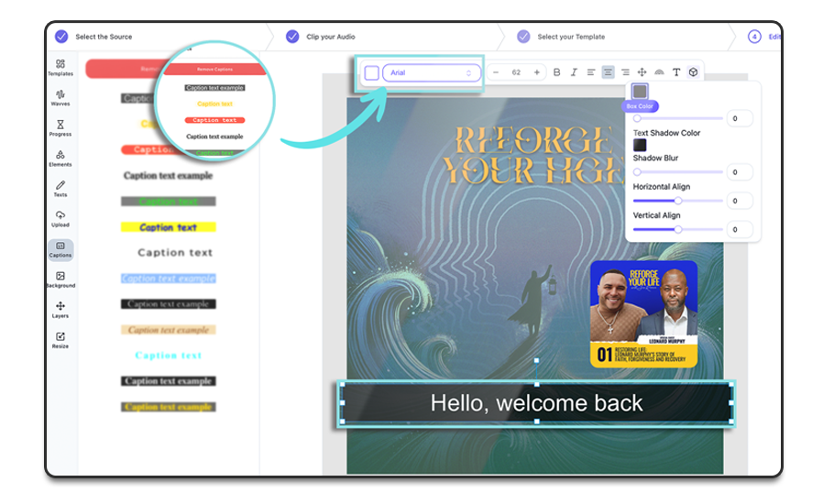Expand the box effects cube menu
The image size is (834, 504).
pyautogui.click(x=694, y=72)
